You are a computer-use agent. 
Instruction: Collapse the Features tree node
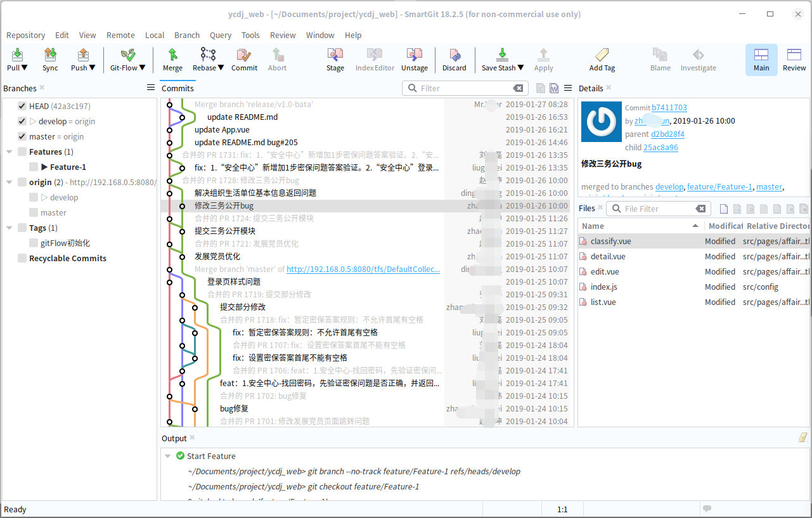10,152
